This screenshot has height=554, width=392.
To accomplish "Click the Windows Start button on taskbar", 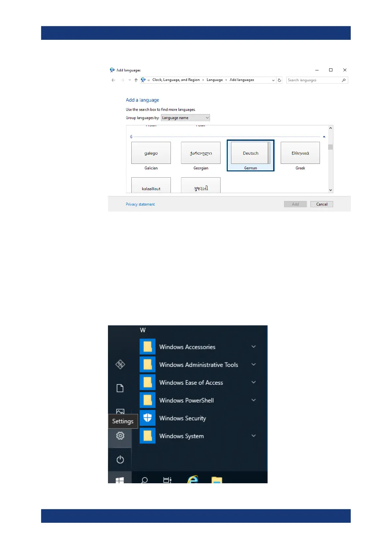I will click(x=120, y=480).
